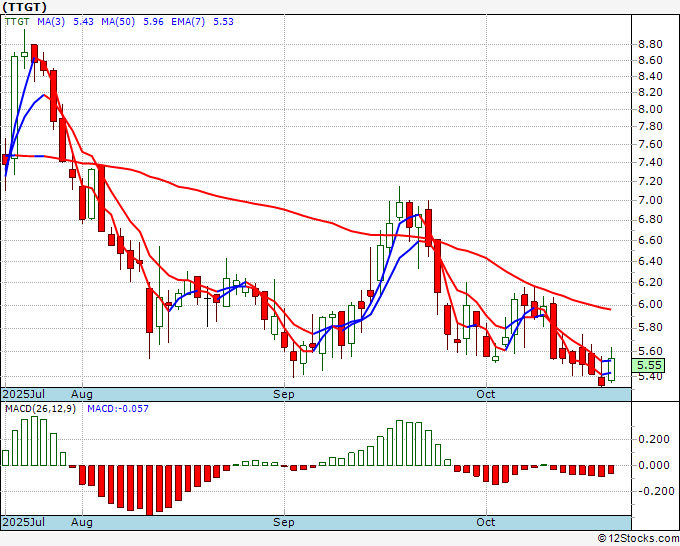680x546 pixels.
Task: Click the 6.80 price axis label
Action: 650,220
